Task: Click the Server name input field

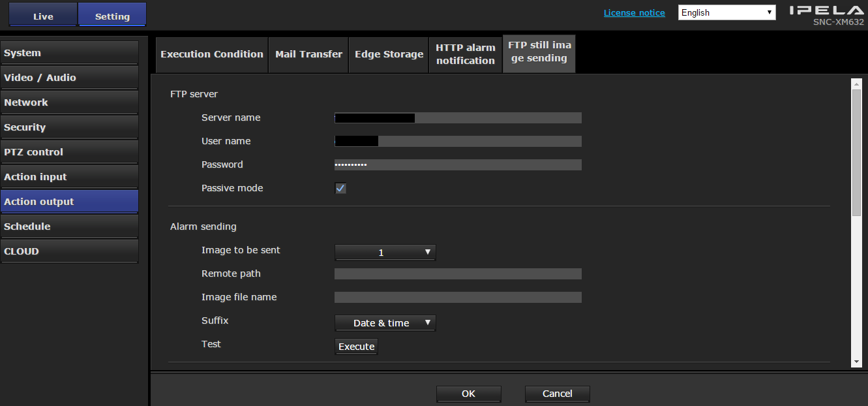Action: coord(458,118)
